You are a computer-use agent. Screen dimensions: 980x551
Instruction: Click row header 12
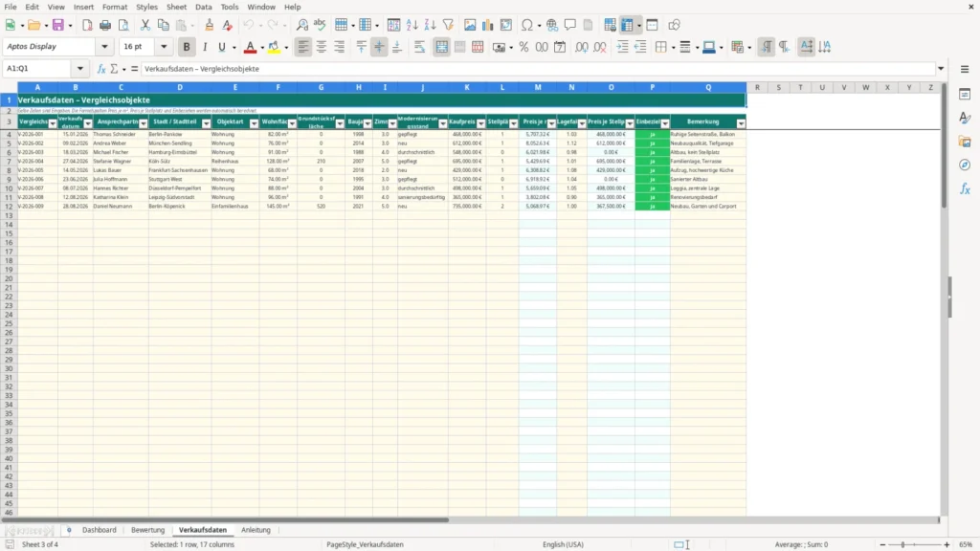tap(9, 207)
